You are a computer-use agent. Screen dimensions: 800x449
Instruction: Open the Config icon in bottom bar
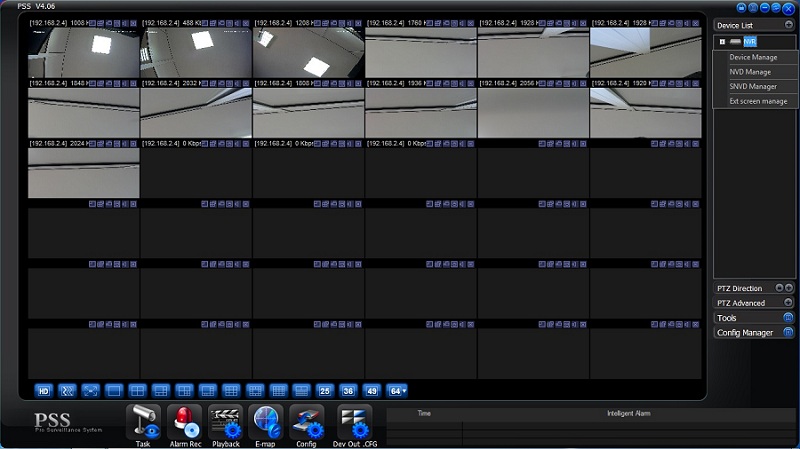tap(307, 422)
